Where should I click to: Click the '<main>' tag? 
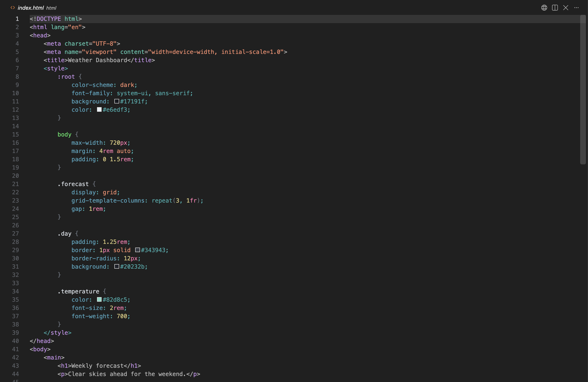[x=54, y=357]
